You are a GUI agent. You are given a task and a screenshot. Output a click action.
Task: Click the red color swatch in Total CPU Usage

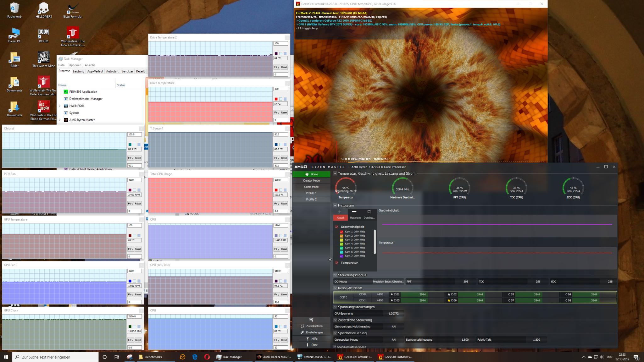pyautogui.click(x=276, y=190)
